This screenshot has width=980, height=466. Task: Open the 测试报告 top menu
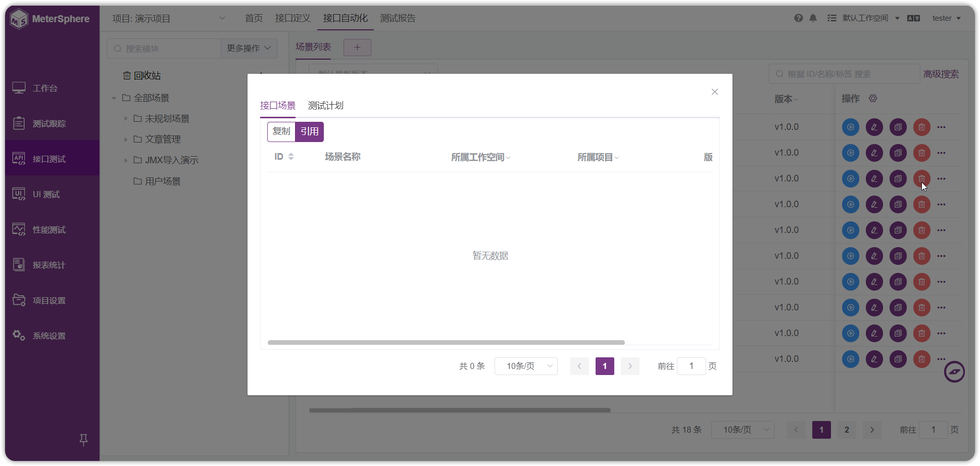pos(398,18)
